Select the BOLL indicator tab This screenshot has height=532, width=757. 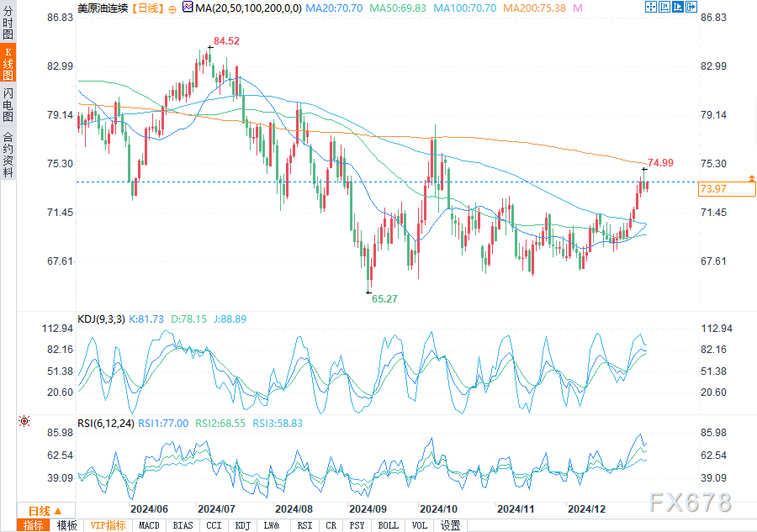click(x=388, y=525)
